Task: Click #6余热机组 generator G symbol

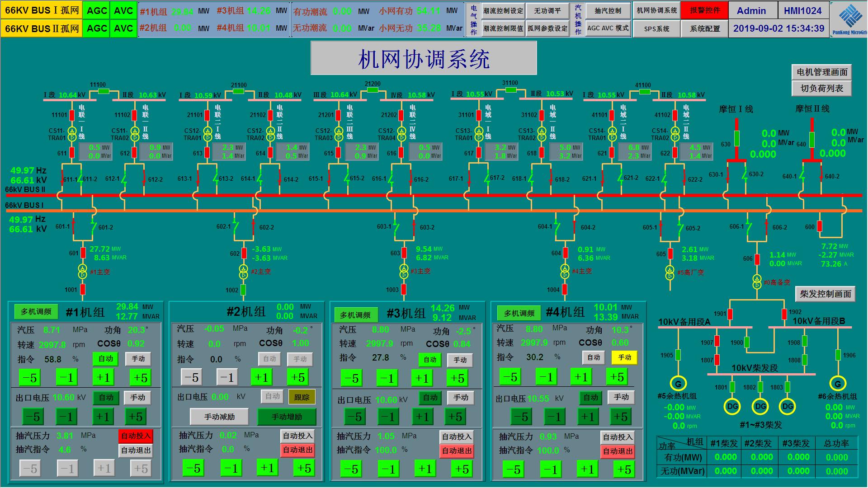Action: [838, 384]
